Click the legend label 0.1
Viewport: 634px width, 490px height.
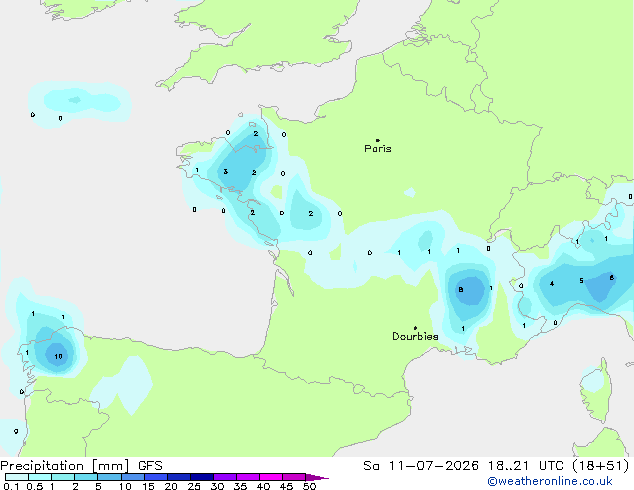click(x=11, y=486)
